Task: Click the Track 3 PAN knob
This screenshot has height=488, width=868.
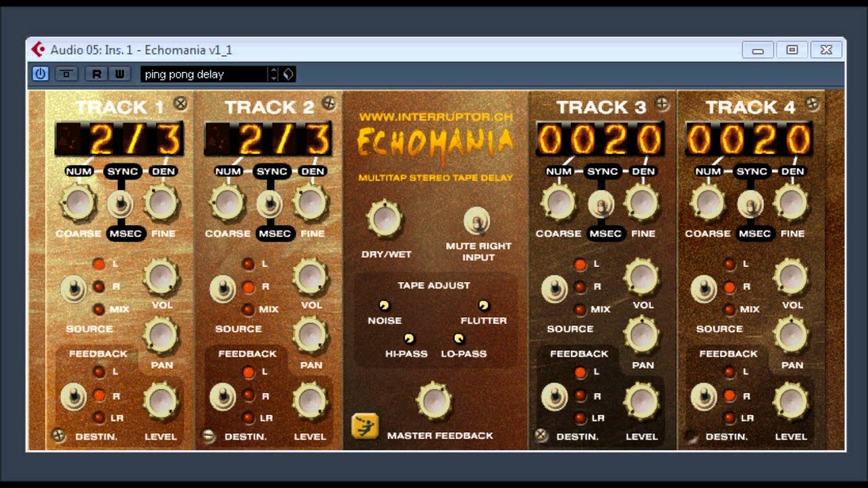Action: pyautogui.click(x=642, y=335)
